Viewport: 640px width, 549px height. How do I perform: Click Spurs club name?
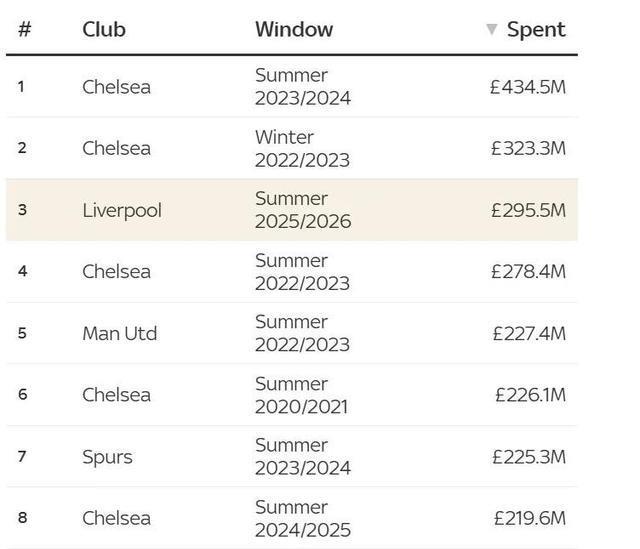107,457
